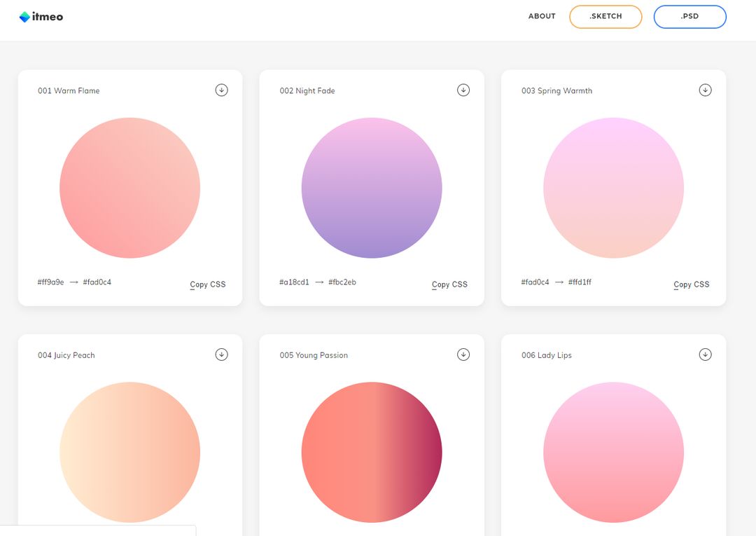Image resolution: width=756 pixels, height=536 pixels.
Task: Click the itmeo logo
Action: (x=41, y=17)
